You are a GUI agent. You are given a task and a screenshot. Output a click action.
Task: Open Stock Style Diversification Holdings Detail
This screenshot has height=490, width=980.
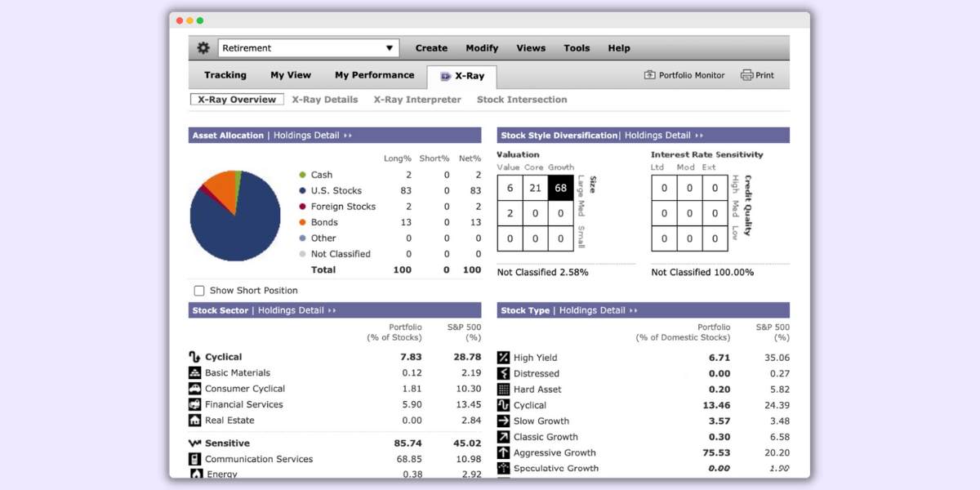664,136
